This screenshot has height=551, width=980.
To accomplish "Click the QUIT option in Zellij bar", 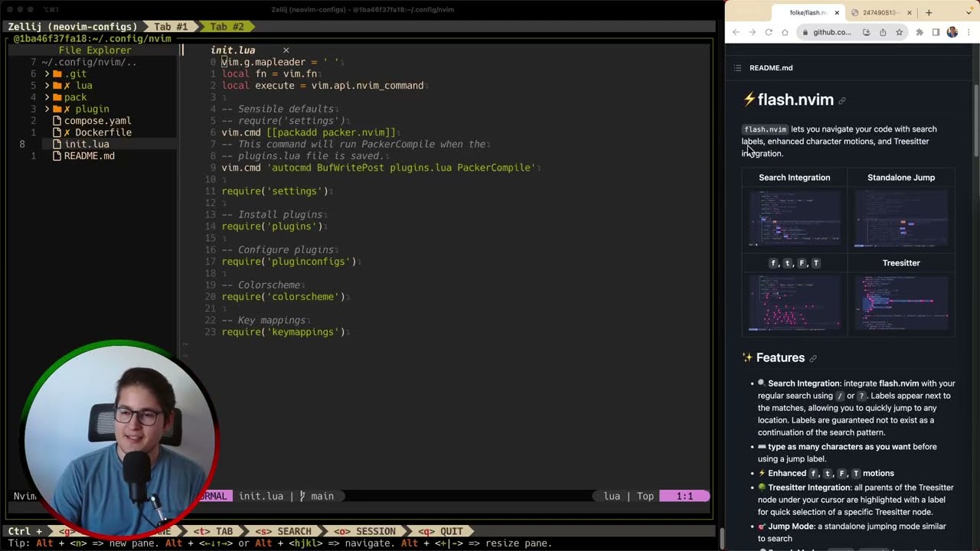I will pyautogui.click(x=442, y=531).
